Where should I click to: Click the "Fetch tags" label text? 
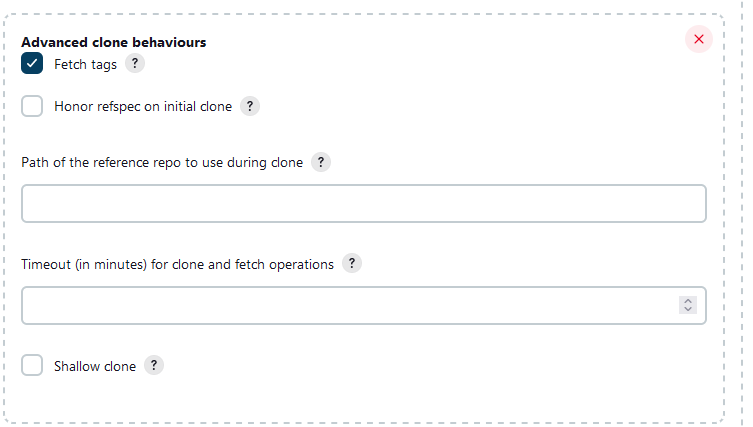85,64
